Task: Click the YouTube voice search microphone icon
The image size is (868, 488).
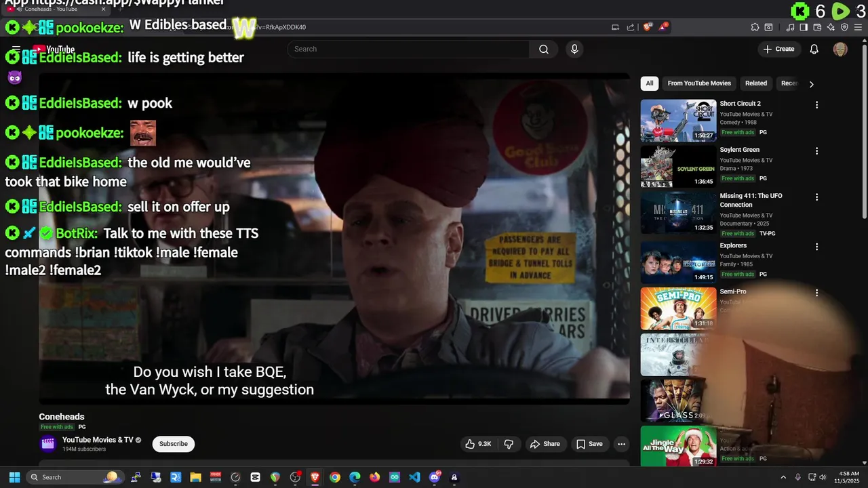Action: coord(574,49)
